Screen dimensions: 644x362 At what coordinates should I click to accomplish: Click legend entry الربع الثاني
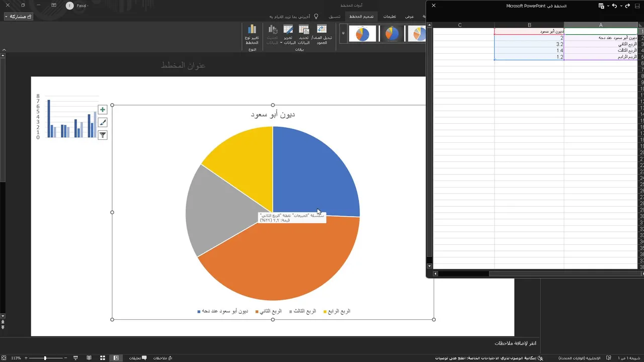(269, 311)
